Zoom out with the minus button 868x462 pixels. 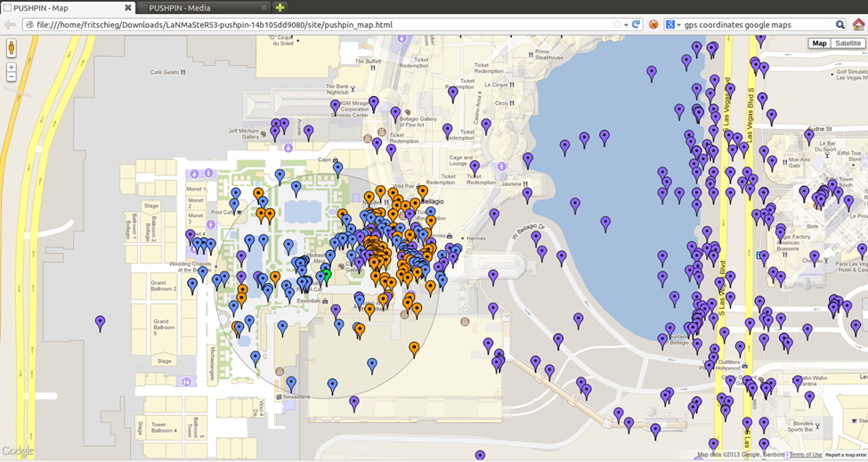tap(11, 77)
